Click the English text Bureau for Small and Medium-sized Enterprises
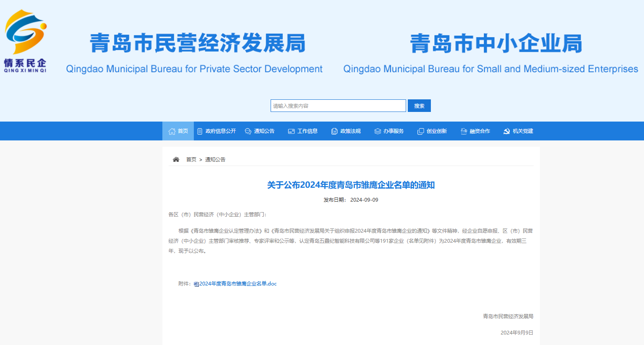644x345 pixels. 534,69
